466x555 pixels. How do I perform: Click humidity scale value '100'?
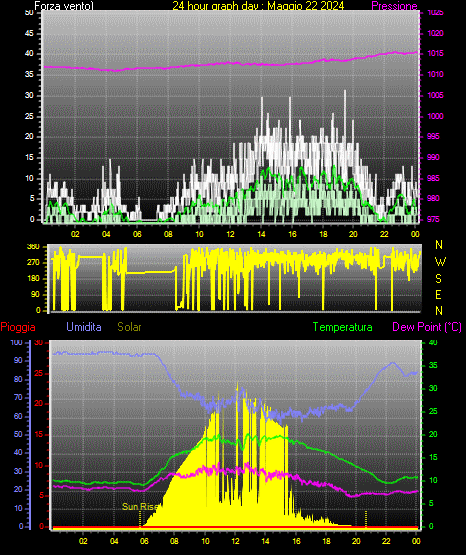click(16, 342)
